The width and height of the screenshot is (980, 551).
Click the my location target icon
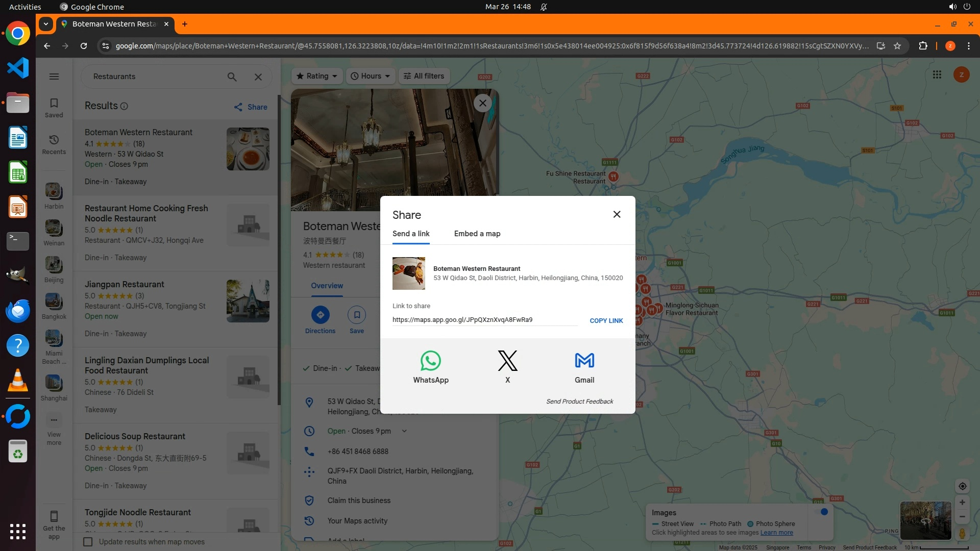tap(962, 486)
